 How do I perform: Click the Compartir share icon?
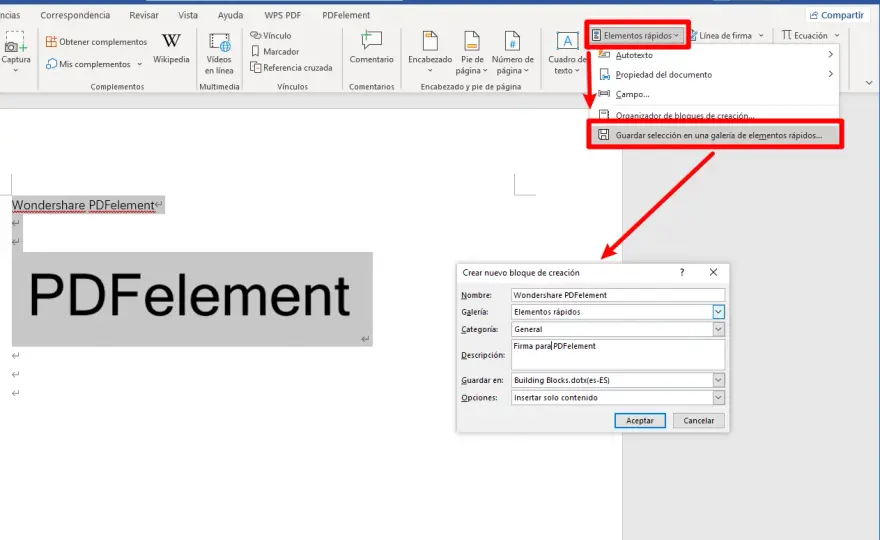click(814, 15)
